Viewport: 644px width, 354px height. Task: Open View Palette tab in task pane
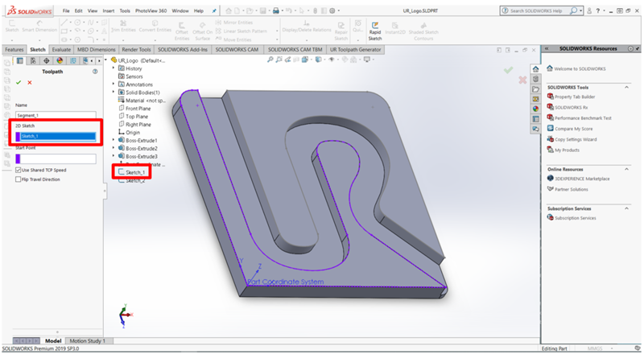535,99
